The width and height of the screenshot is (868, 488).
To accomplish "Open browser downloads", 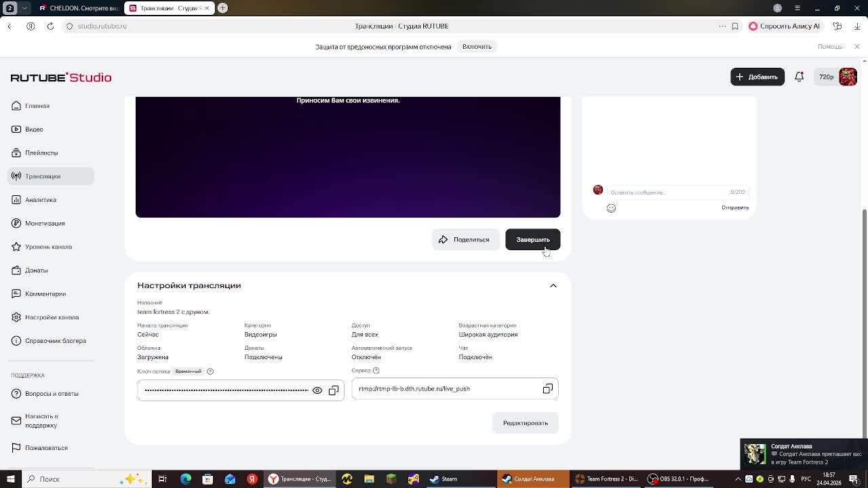I will 857,26.
